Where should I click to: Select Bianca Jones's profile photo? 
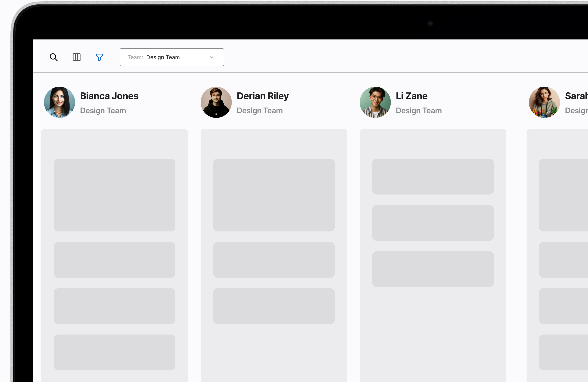click(59, 102)
